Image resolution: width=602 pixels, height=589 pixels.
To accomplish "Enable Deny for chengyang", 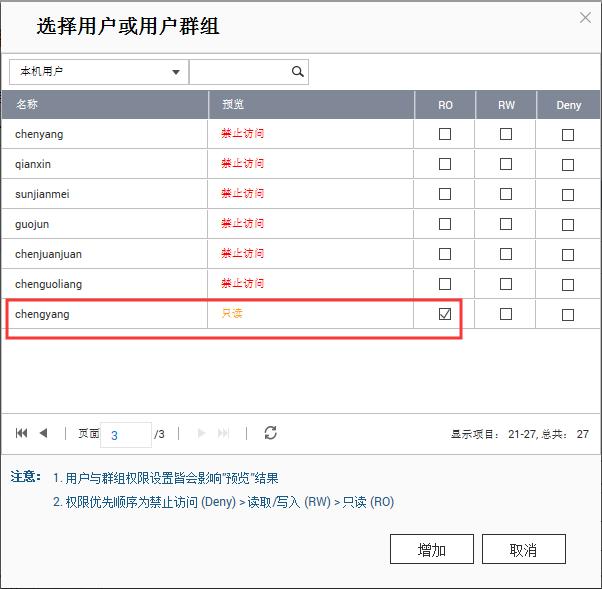I will pos(568,315).
